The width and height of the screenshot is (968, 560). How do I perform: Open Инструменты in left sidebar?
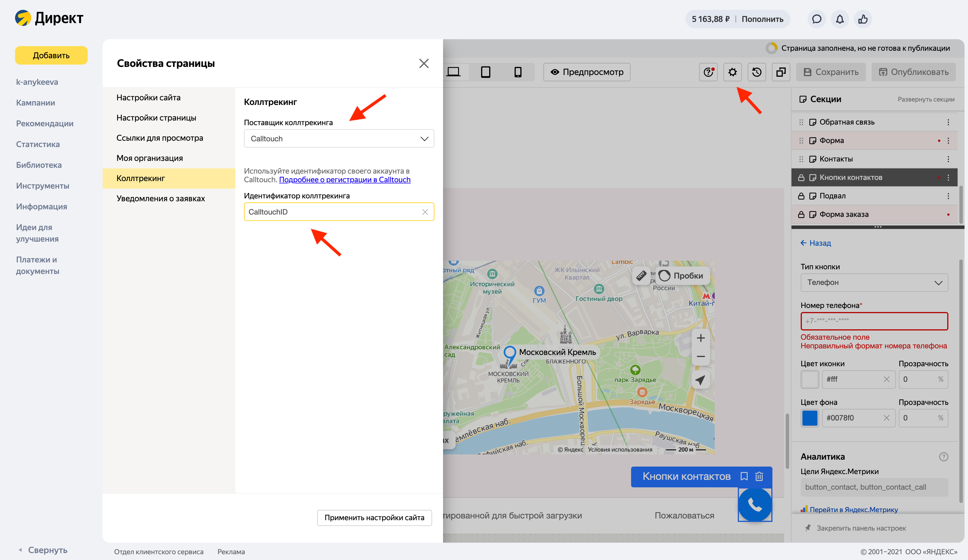pyautogui.click(x=43, y=186)
